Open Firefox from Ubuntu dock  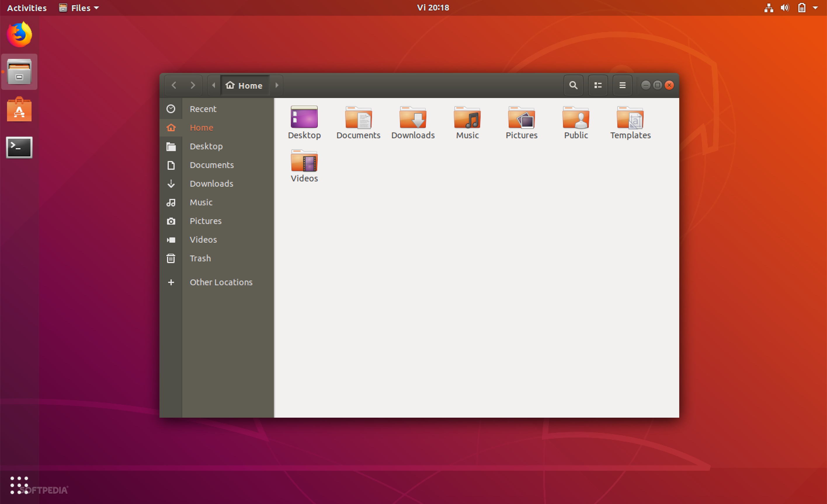point(20,35)
